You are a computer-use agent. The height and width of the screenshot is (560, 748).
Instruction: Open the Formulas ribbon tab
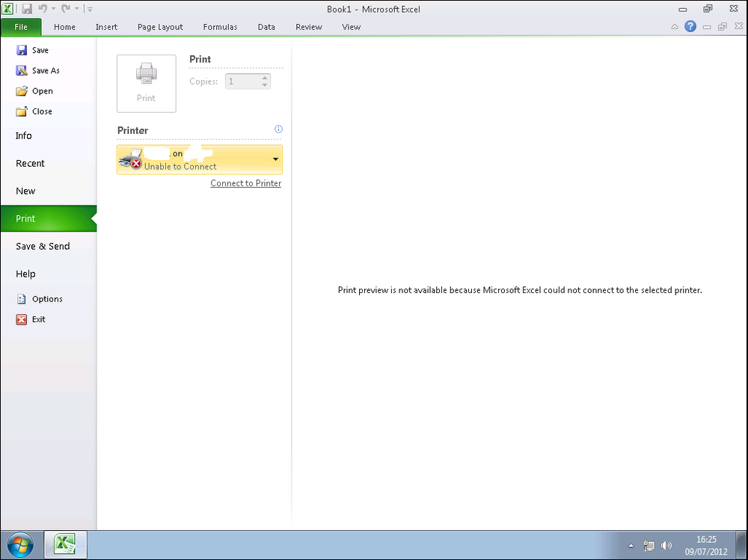point(220,27)
